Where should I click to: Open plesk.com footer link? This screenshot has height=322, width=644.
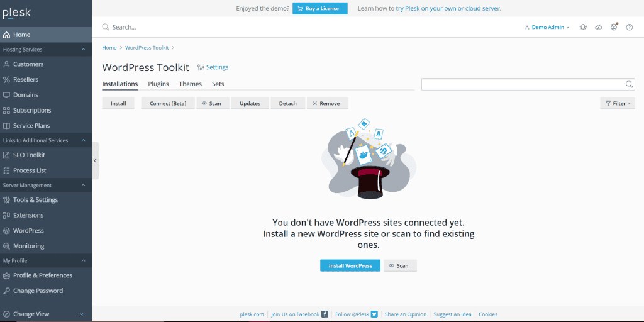coord(252,314)
